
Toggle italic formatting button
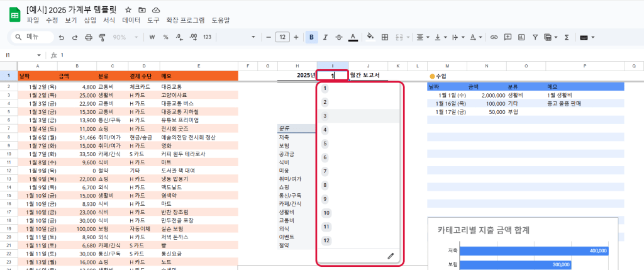(325, 37)
